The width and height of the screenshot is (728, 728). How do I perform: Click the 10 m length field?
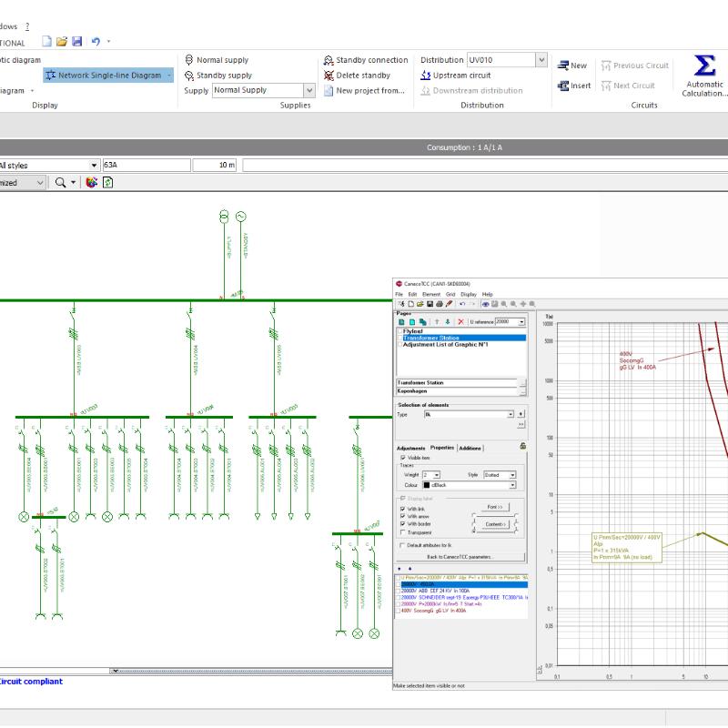(x=215, y=165)
